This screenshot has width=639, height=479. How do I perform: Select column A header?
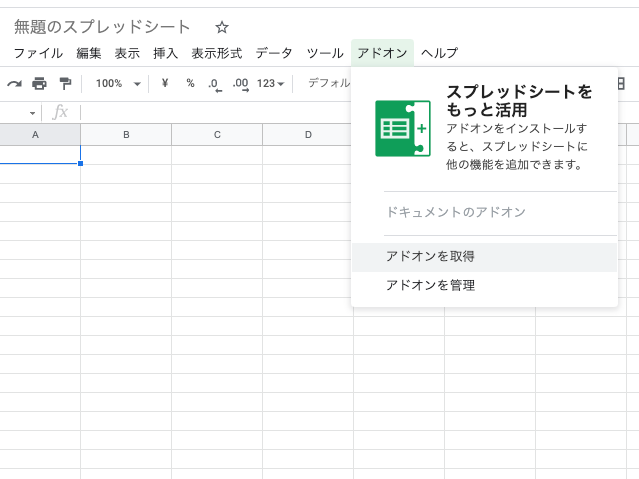40,135
